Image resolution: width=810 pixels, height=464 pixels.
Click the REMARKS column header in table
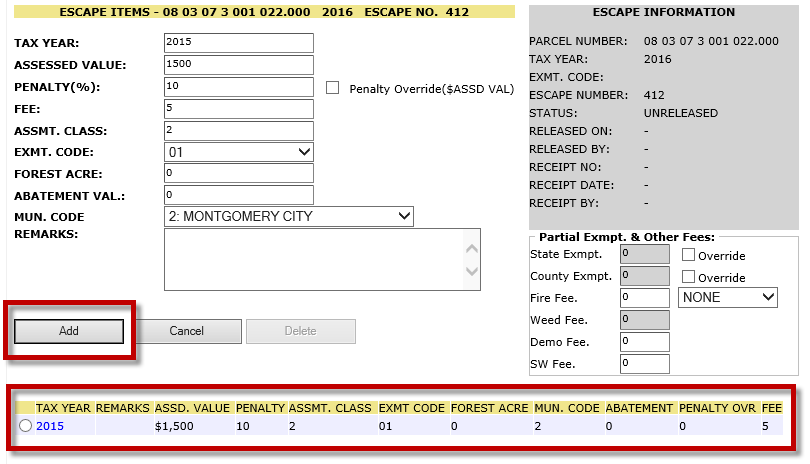tap(122, 408)
